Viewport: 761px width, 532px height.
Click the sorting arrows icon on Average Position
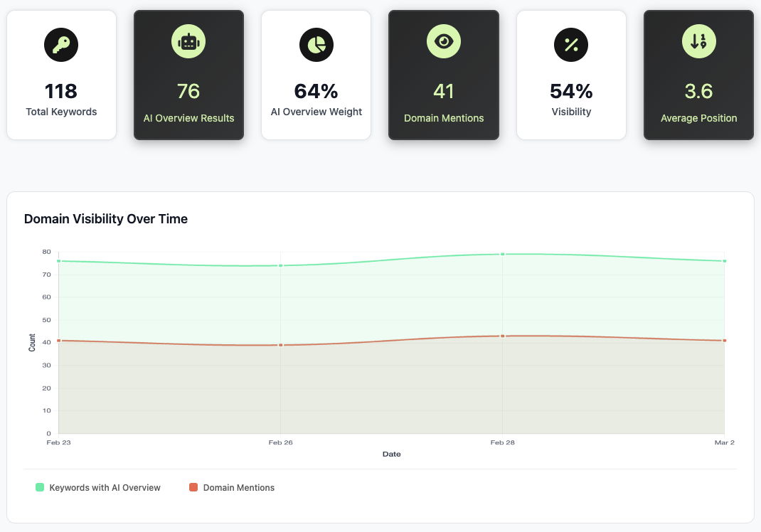698,41
